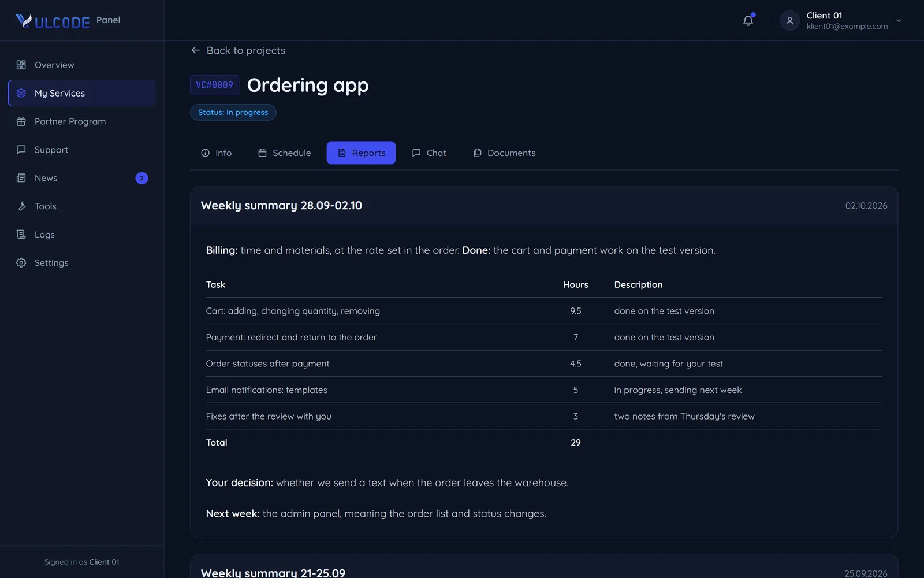This screenshot has height=578, width=924.
Task: Click the Ordering app title
Action: click(x=308, y=86)
